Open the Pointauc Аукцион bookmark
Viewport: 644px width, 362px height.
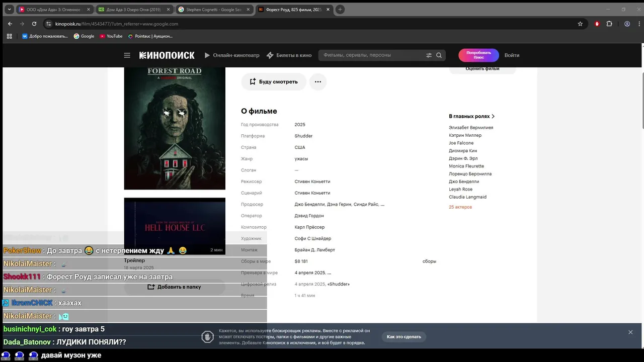point(150,36)
